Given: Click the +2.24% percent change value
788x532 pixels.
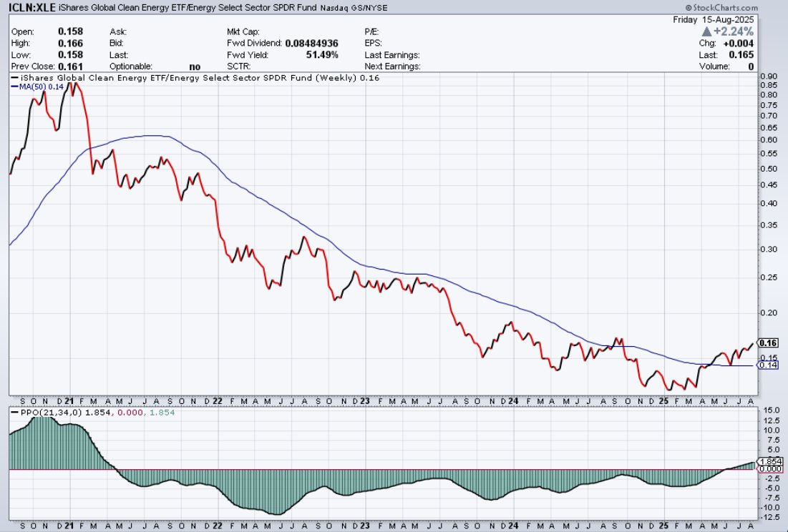Looking at the screenshot, I should pos(734,31).
